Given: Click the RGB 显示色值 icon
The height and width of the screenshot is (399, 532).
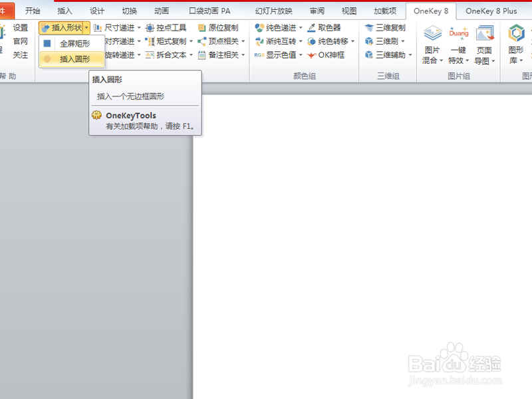Looking at the screenshot, I should pos(259,55).
